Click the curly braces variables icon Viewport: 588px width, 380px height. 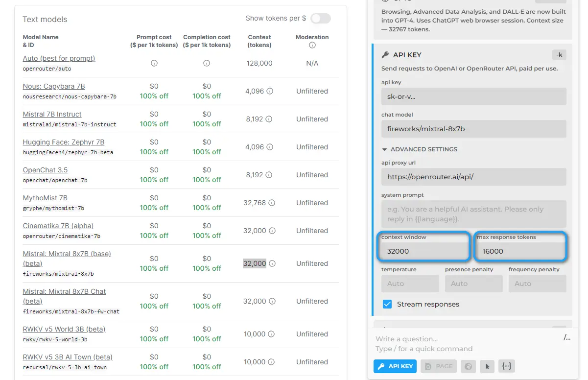point(507,366)
